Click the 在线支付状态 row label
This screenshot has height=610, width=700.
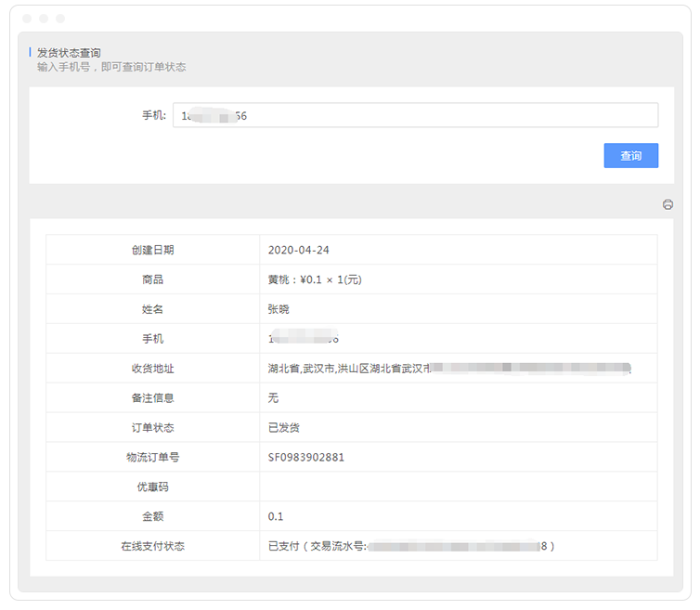pos(152,546)
